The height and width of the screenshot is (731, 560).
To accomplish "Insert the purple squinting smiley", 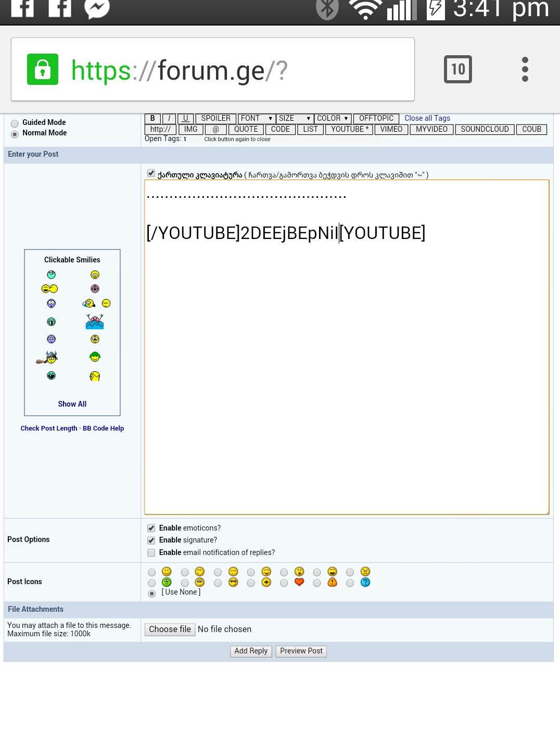I will (51, 339).
